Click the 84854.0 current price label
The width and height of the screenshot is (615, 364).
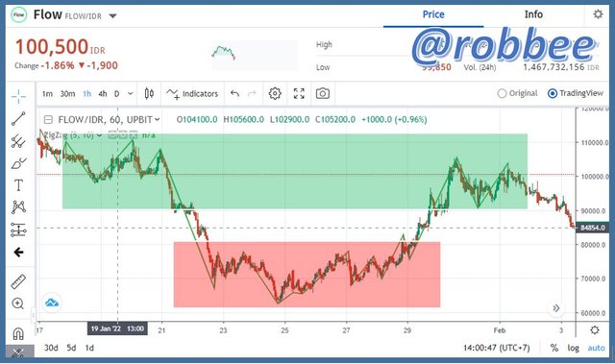click(x=592, y=228)
